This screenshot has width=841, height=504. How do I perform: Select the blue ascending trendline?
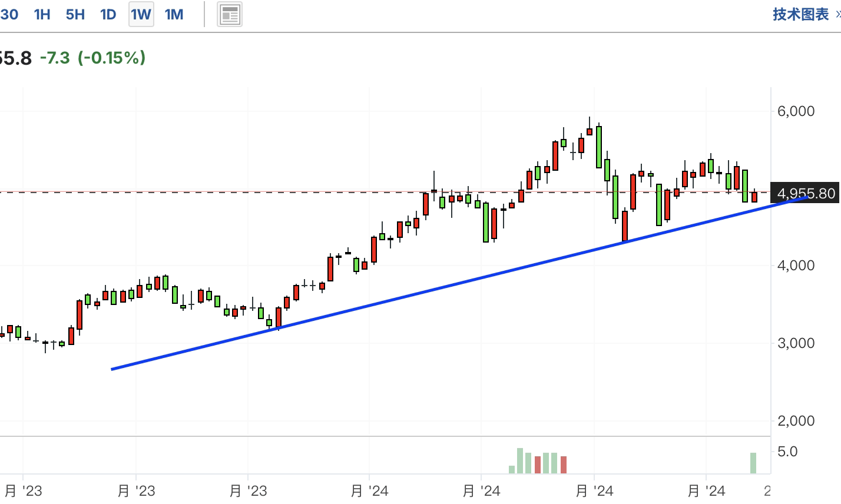tap(459, 283)
